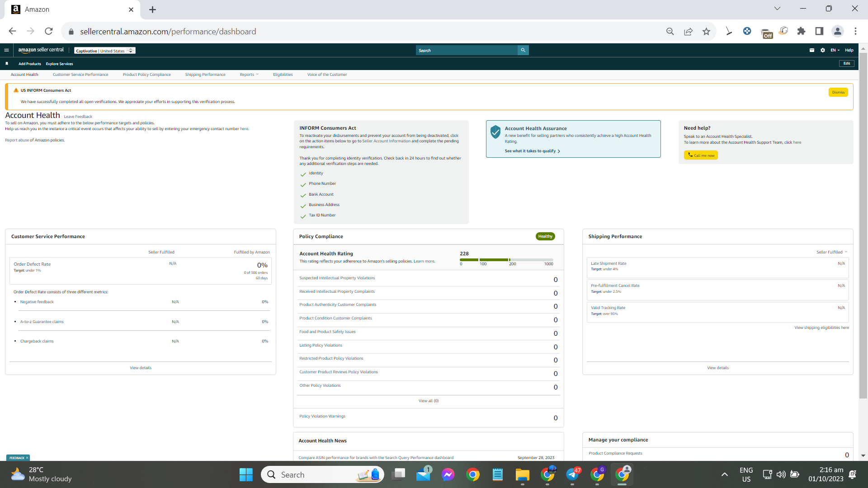This screenshot has width=868, height=488.
Task: View site information via the lock icon
Action: 71,32
